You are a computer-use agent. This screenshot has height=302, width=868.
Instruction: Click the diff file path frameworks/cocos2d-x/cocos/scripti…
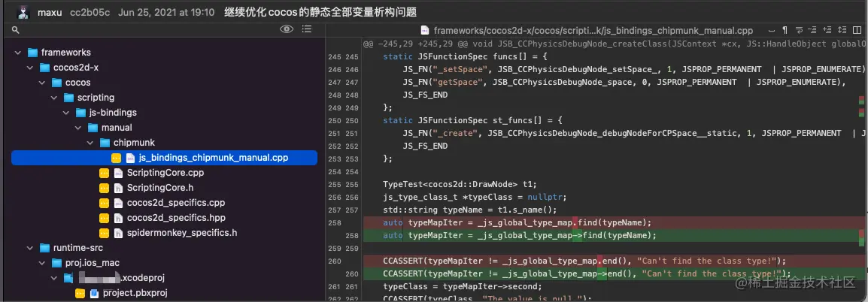(x=593, y=30)
